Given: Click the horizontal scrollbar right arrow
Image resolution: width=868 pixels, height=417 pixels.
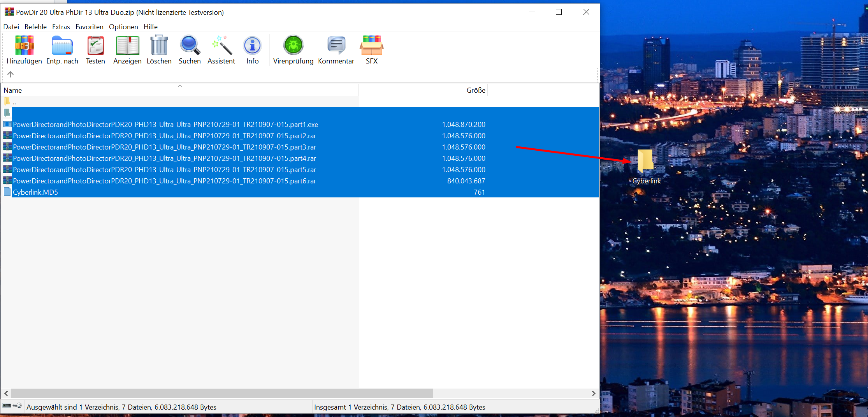Looking at the screenshot, I should pyautogui.click(x=594, y=393).
